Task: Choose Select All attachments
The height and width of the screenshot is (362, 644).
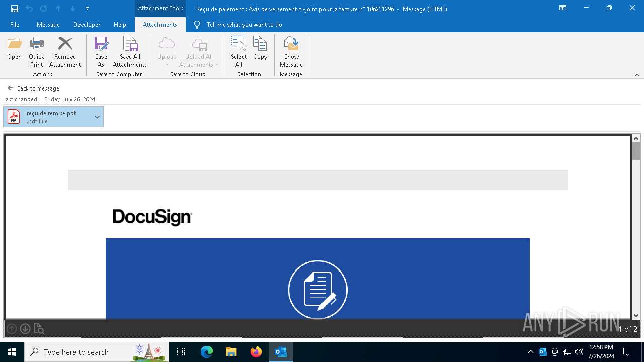Action: [x=239, y=52]
